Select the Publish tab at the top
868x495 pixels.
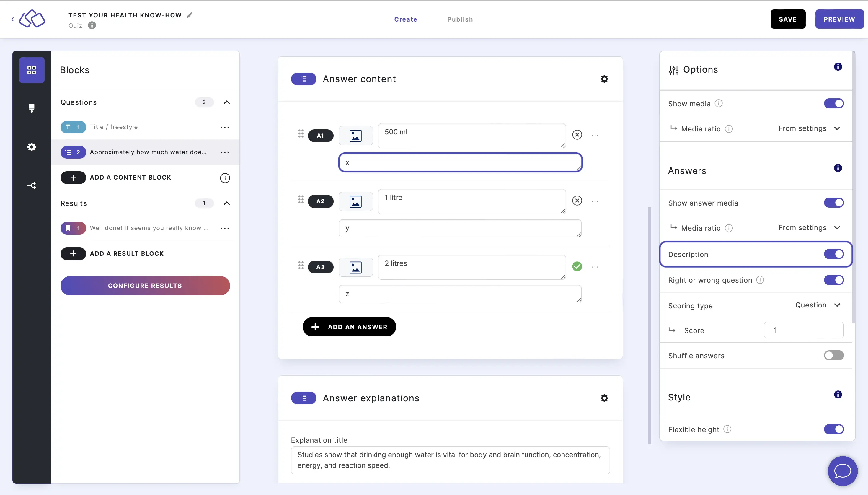(460, 19)
